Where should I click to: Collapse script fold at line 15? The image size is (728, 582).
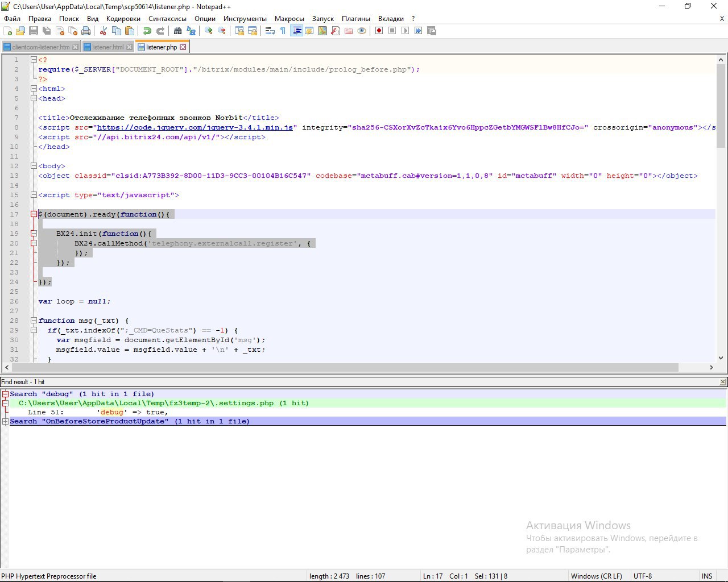[x=34, y=195]
